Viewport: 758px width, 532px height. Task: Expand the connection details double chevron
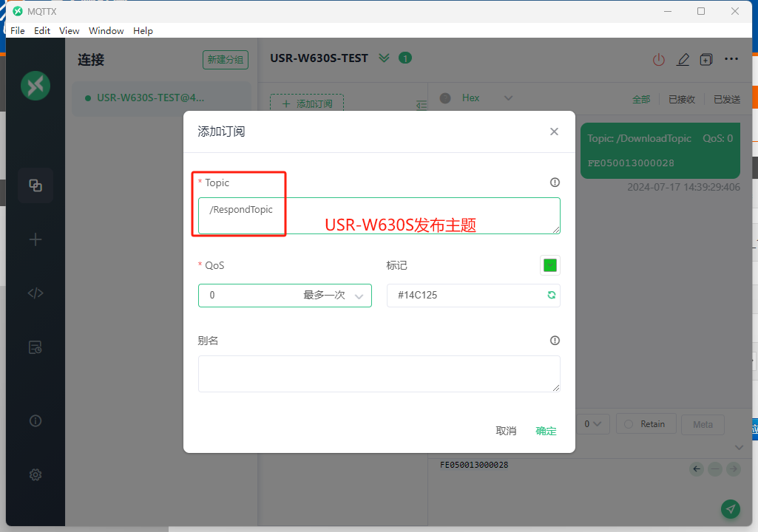pos(384,58)
